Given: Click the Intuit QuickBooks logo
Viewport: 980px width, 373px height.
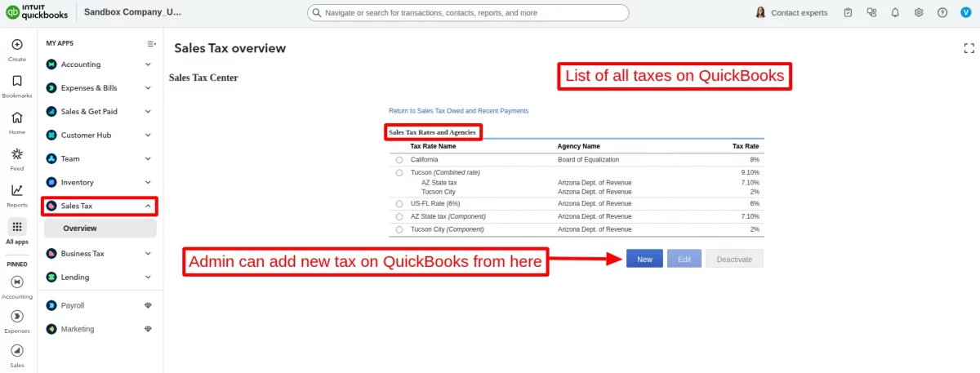Looking at the screenshot, I should tap(38, 12).
